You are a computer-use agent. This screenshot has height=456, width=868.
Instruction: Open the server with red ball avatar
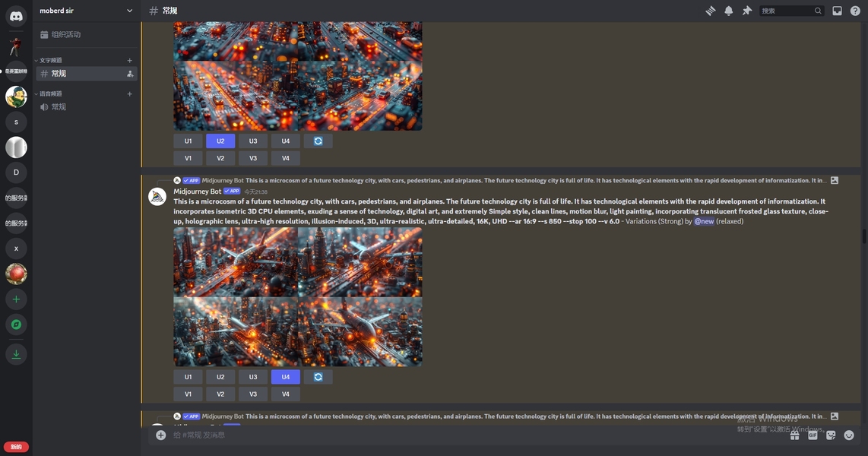[x=16, y=274]
